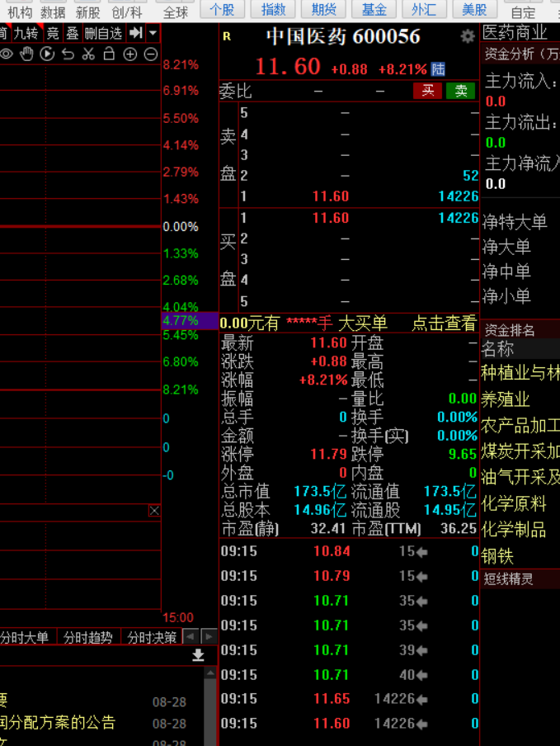Viewport: 560px width, 746px height.
Task: Click 市盈(TTM) value 36.25
Action: 459,529
